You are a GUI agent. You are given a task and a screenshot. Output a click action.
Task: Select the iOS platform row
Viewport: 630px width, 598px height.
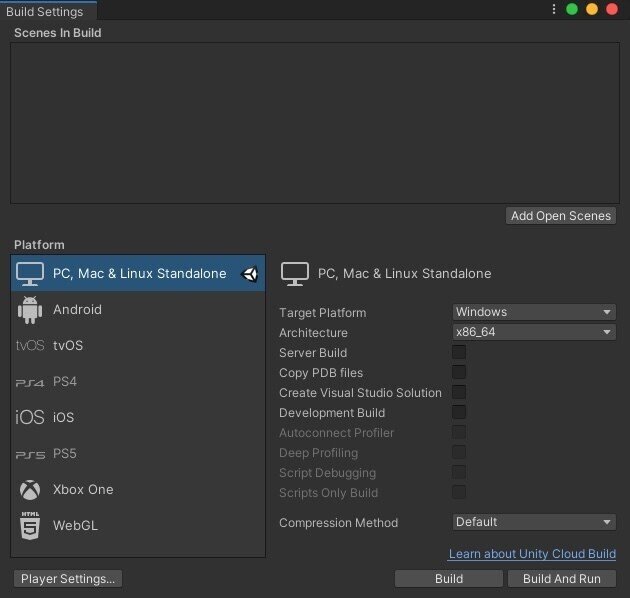(138, 418)
